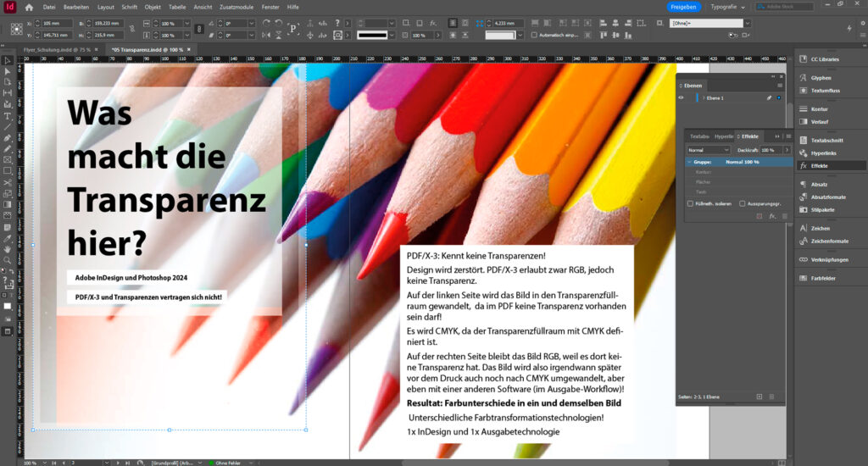
Task: Click the Adobe Stock search field
Action: (784, 7)
